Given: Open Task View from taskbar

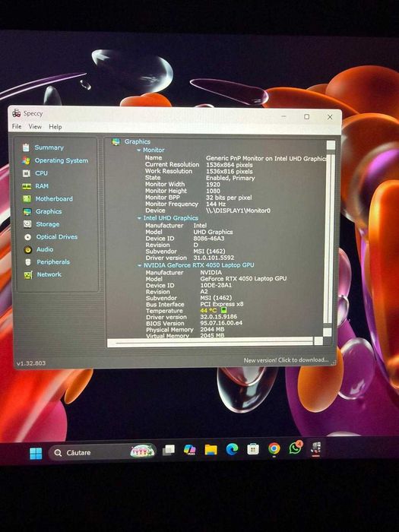Looking at the screenshot, I should click(x=169, y=450).
